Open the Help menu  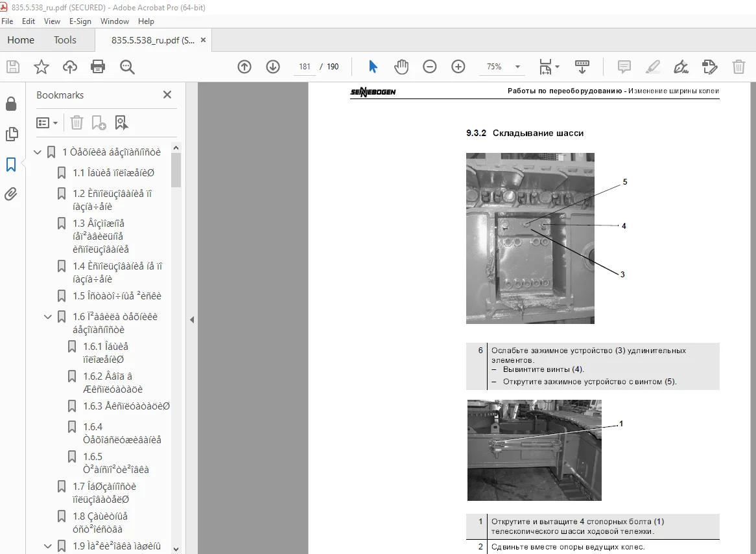tap(146, 21)
